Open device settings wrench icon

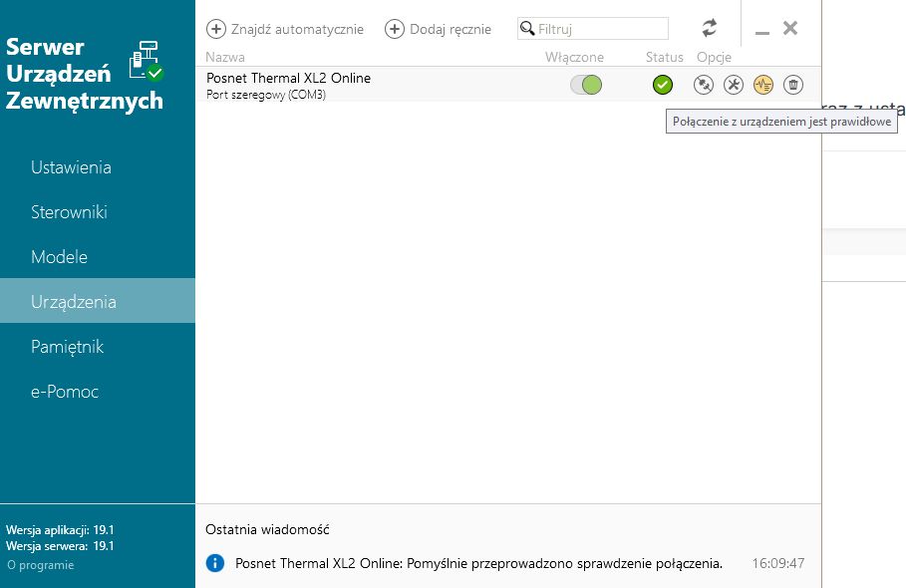pyautogui.click(x=734, y=85)
